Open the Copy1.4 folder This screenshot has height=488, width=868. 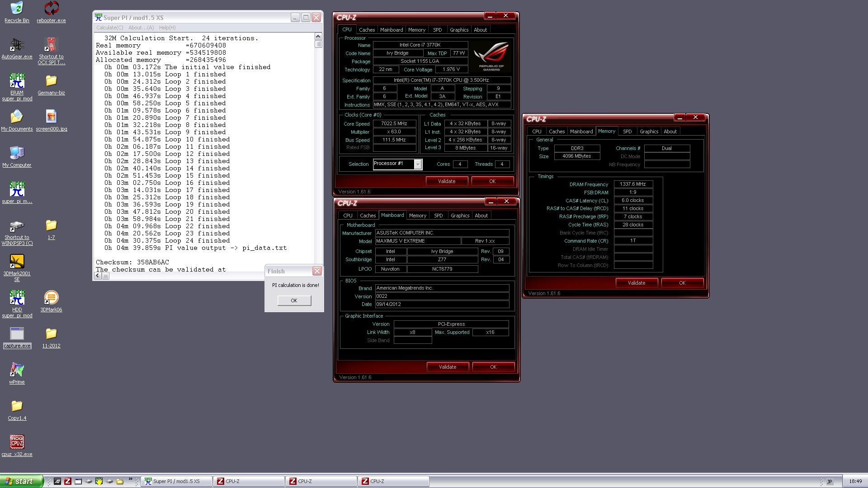[17, 410]
